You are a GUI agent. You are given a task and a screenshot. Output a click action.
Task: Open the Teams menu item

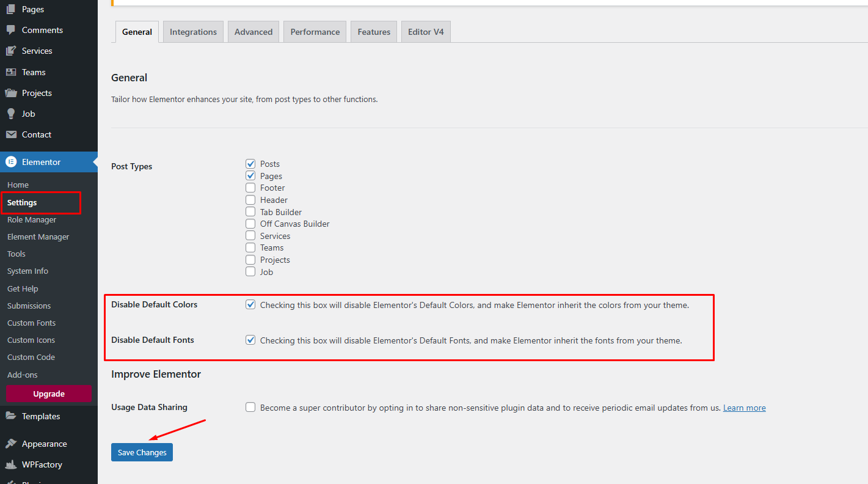pos(49,72)
